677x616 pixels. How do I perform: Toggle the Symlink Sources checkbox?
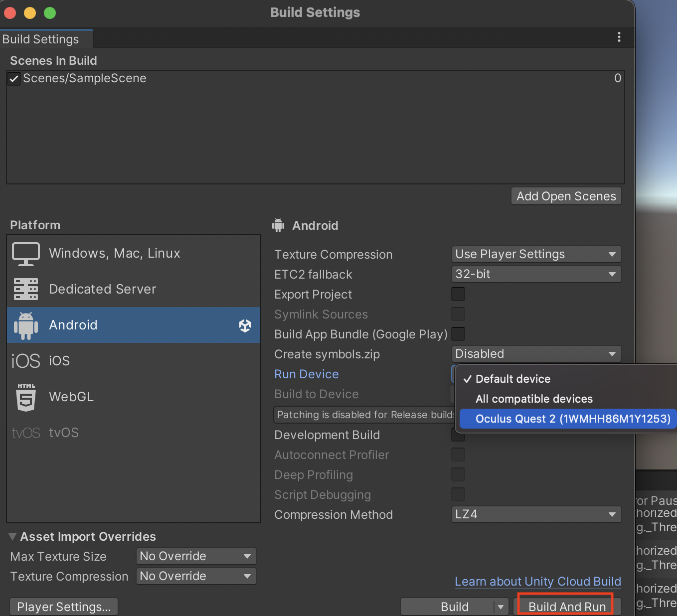click(x=458, y=314)
